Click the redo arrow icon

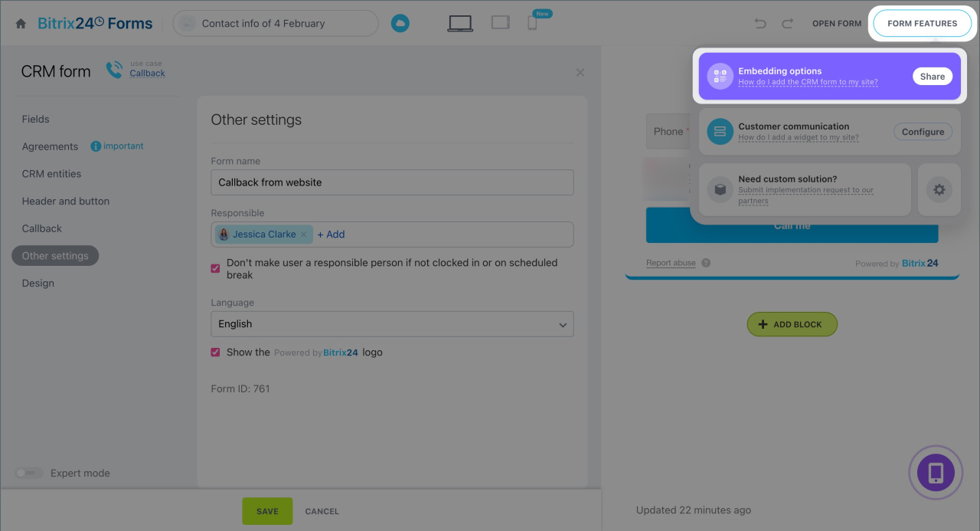(x=787, y=24)
